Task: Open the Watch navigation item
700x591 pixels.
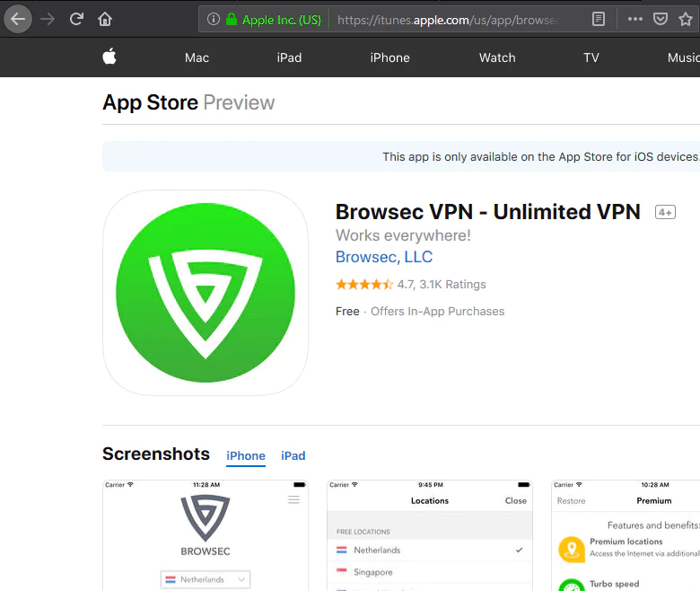Action: click(497, 57)
